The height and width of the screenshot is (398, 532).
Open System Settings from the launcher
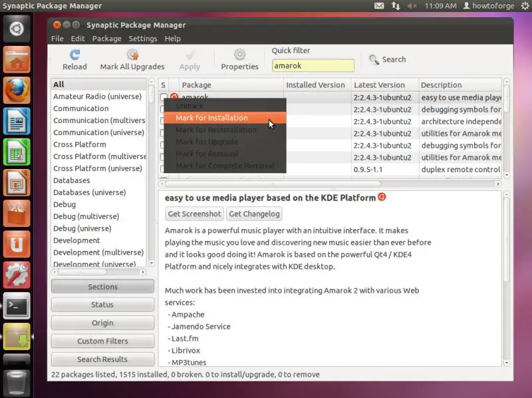click(17, 275)
